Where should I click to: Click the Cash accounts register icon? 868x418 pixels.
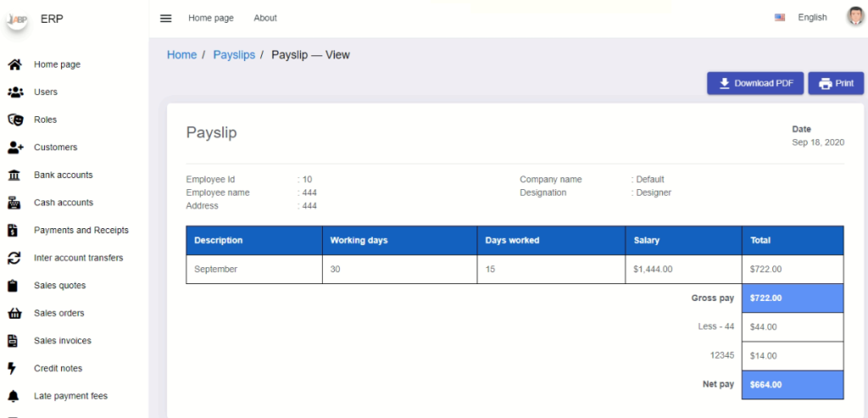click(14, 203)
